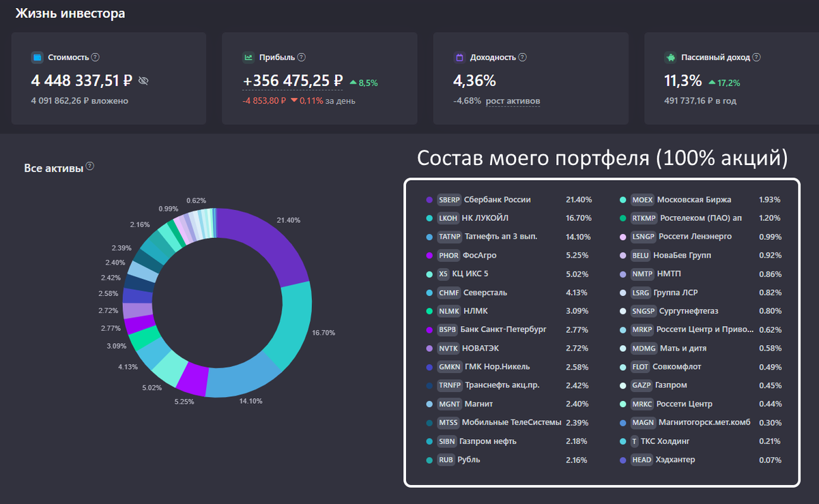Select the LKOH ticker badge
Viewport: 819px width, 504px height.
click(x=448, y=218)
